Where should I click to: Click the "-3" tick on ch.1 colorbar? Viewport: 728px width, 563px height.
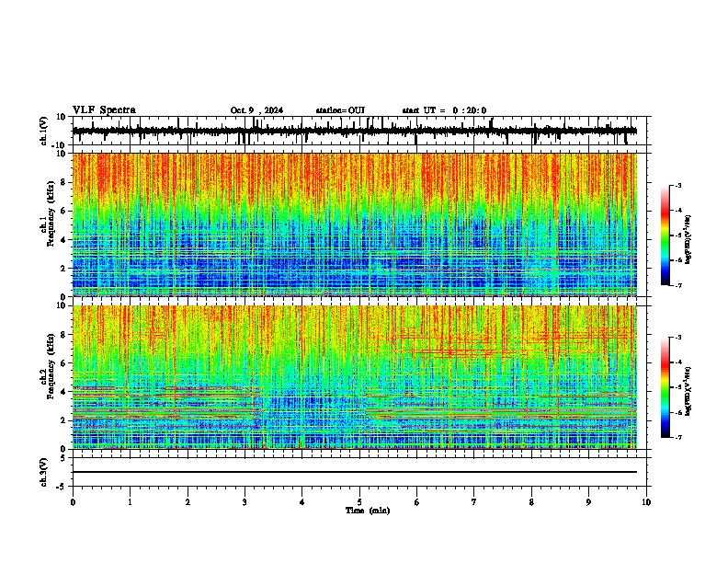pos(678,186)
